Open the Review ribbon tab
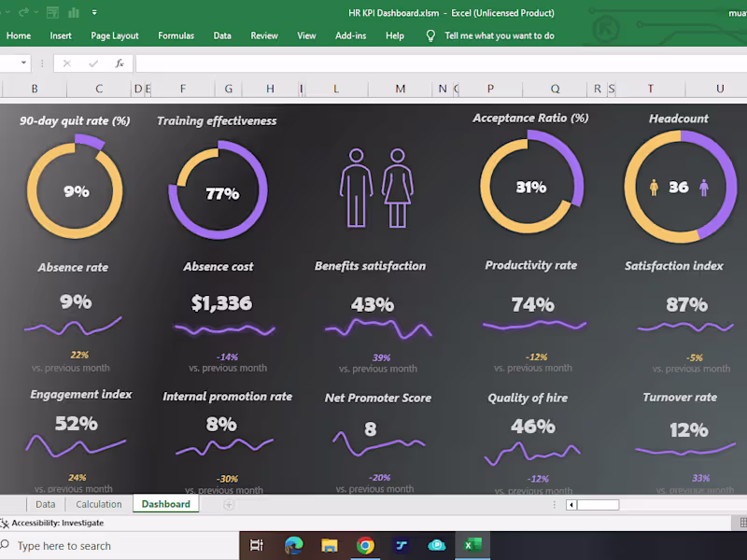 pos(264,35)
